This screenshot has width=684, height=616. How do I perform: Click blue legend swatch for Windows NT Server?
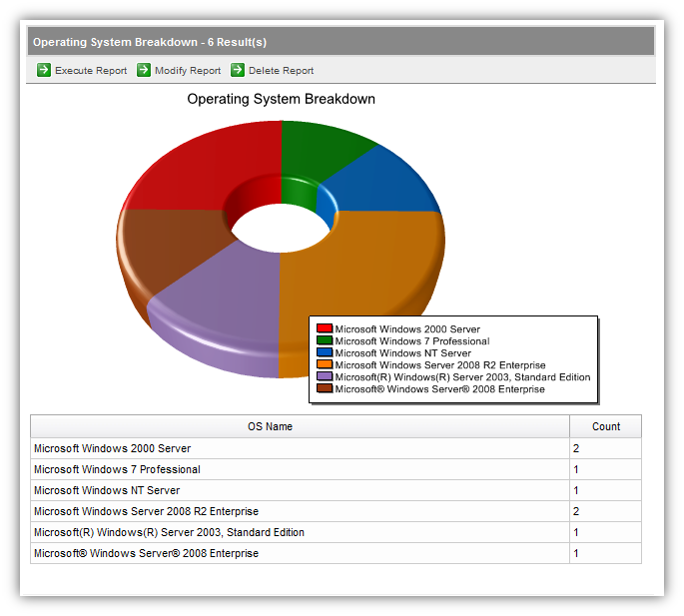tap(325, 352)
